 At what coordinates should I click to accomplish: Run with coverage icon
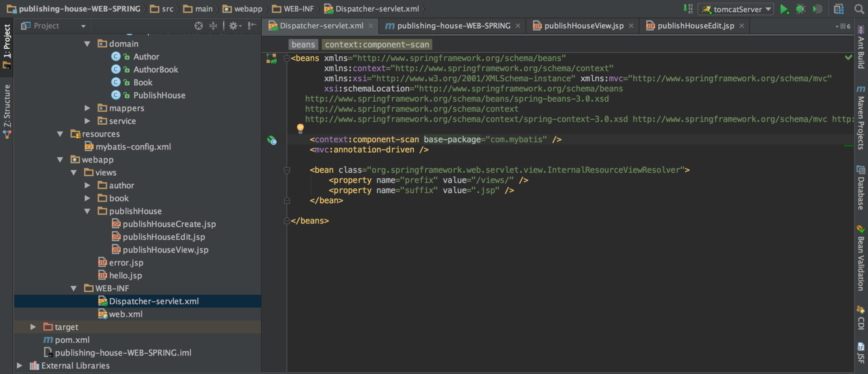coord(817,9)
